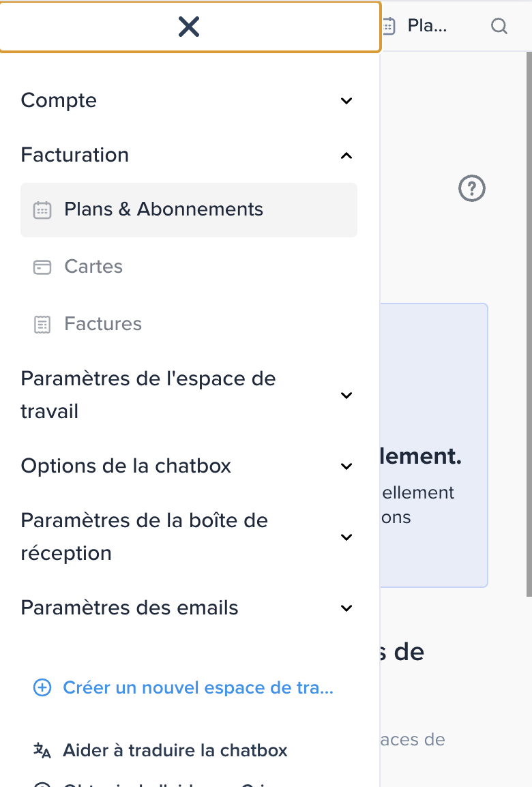532x787 pixels.
Task: Expand Paramètres de l'espace de travail
Action: [x=189, y=395]
